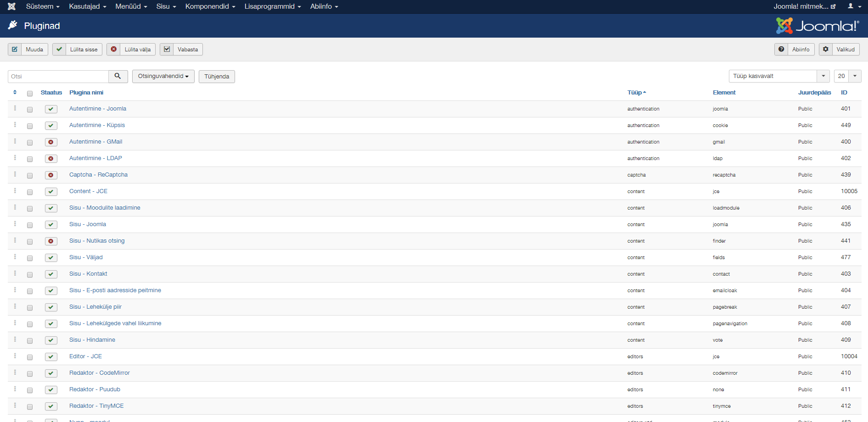This screenshot has width=868, height=422.
Task: Enable the Autentimine - LDAP status icon
Action: tap(51, 159)
